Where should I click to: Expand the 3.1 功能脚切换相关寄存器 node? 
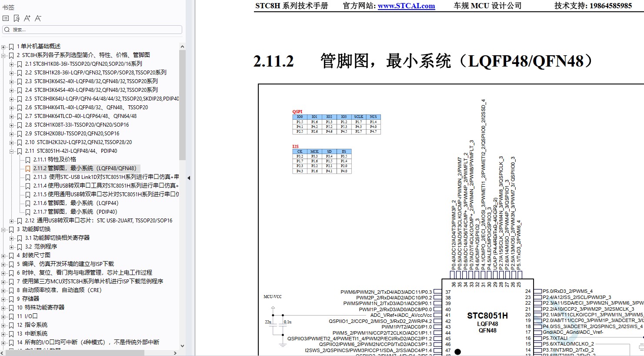[x=12, y=238]
